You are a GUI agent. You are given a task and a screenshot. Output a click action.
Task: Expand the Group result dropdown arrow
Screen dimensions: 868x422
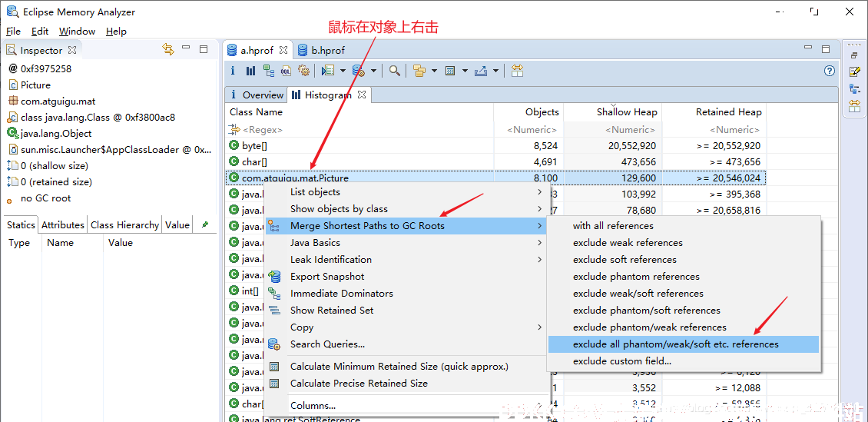point(434,71)
